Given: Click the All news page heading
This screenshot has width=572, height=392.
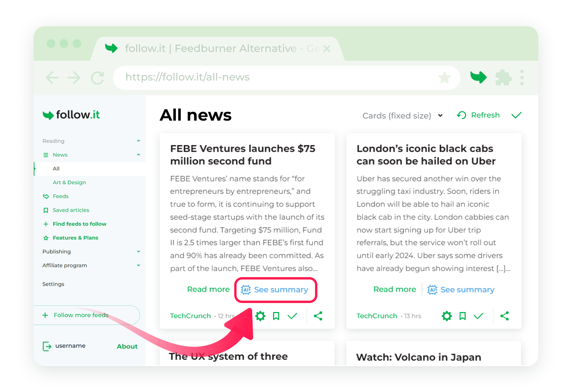Looking at the screenshot, I should [196, 115].
